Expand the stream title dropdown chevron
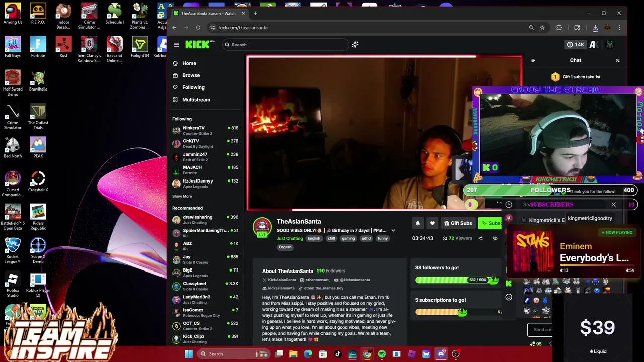644x362 pixels. pos(393,231)
